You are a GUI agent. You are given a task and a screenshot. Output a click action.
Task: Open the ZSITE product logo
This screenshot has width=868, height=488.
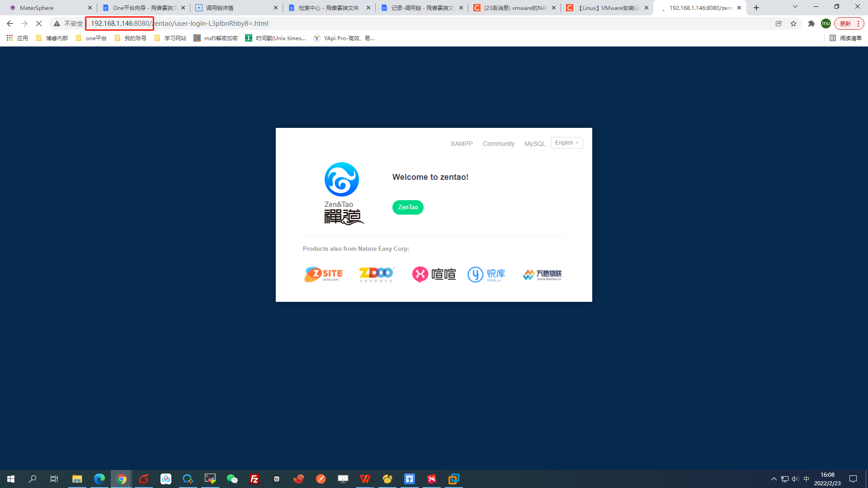(x=324, y=274)
